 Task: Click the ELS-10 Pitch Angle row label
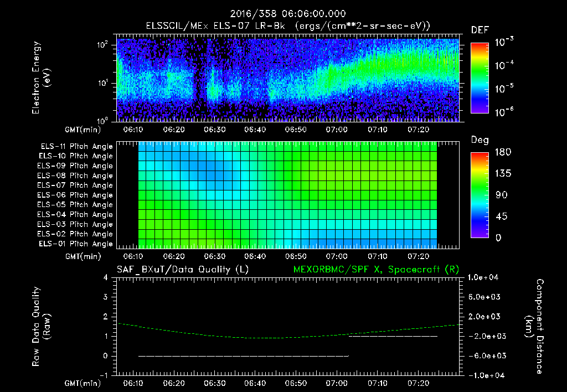[76, 156]
